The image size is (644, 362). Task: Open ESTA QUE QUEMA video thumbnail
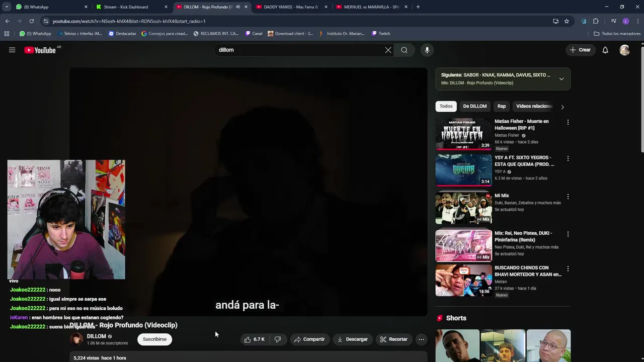[463, 170]
